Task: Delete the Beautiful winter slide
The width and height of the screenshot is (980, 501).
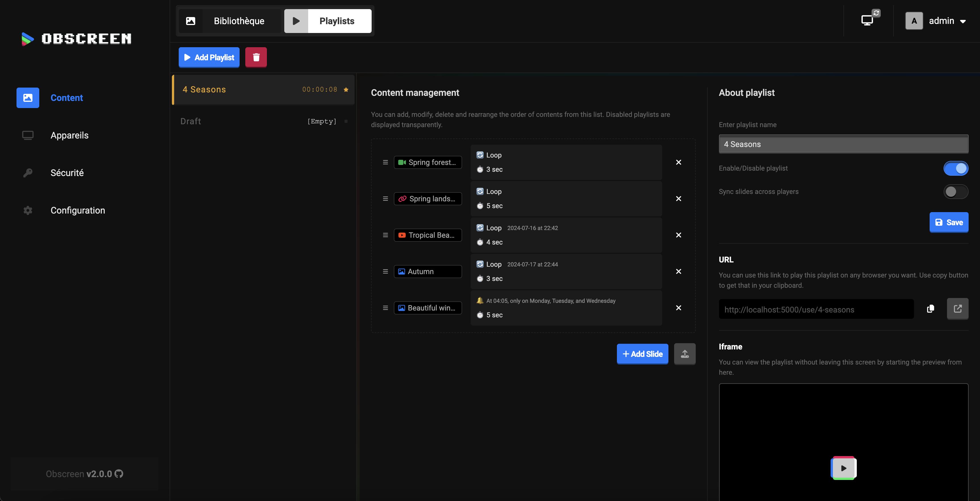Action: tap(678, 308)
